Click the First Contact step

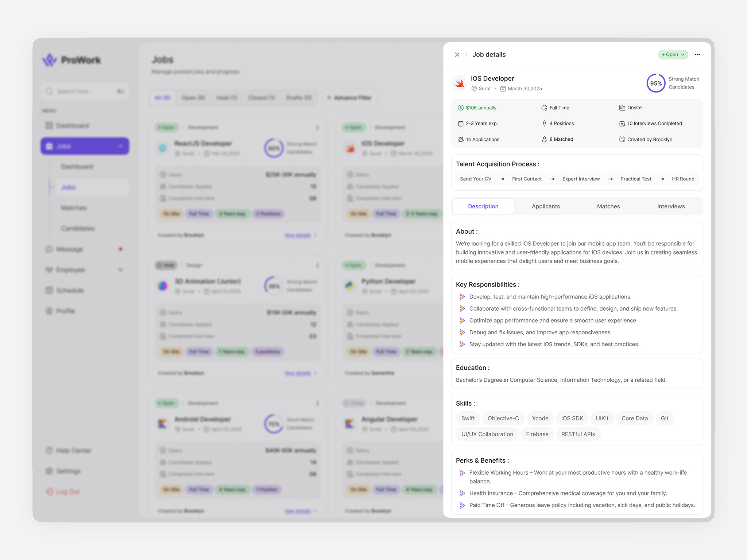pos(527,179)
